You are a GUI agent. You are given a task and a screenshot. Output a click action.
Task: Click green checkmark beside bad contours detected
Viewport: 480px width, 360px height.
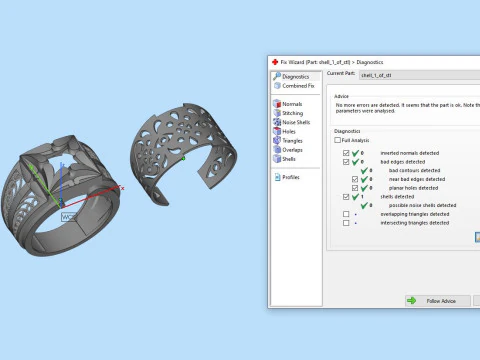[364, 170]
